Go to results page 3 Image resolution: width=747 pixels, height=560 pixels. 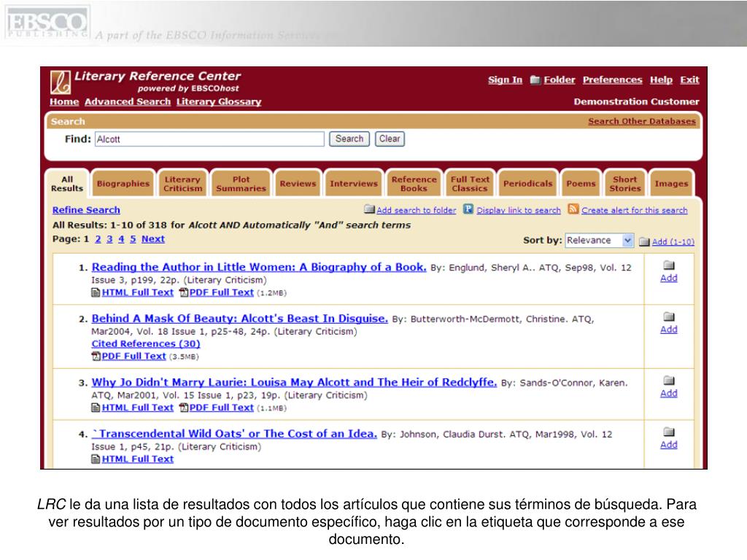coord(109,239)
